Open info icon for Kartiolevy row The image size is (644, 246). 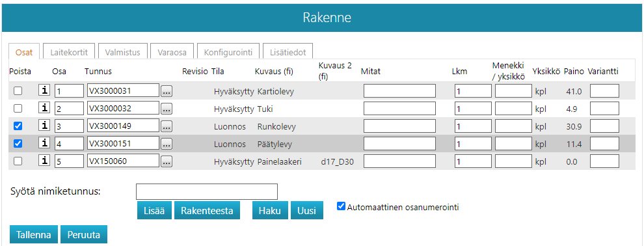(x=44, y=90)
